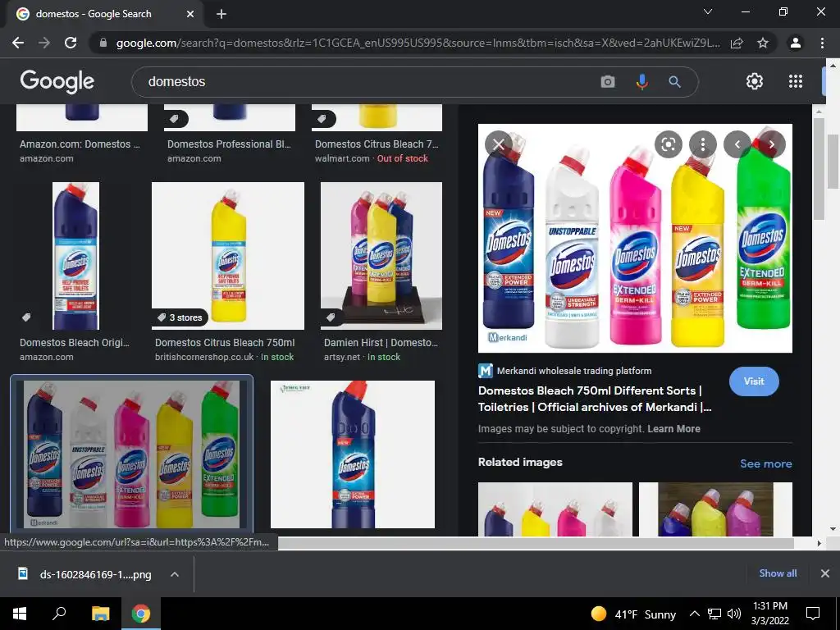Show hidden system tray icons
Screen dimensions: 840x630
click(x=694, y=614)
